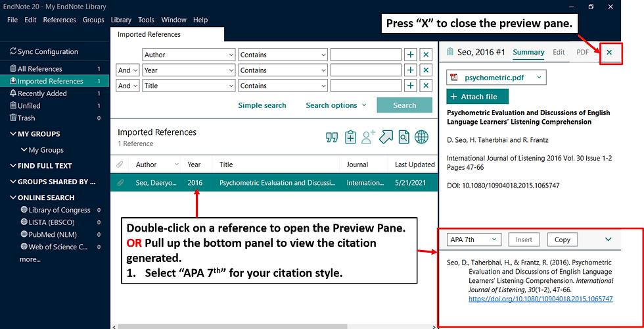This screenshot has height=329, width=644.
Task: Click the Share Group add-person icon
Action: coord(368,137)
